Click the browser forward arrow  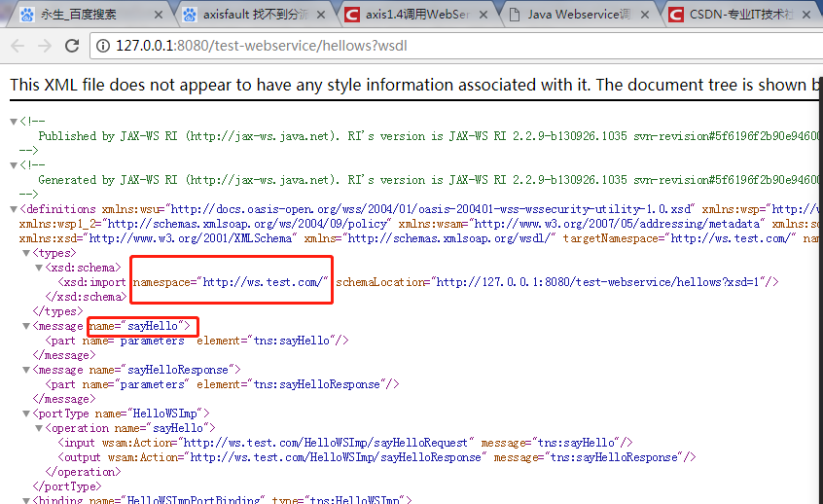(x=45, y=46)
